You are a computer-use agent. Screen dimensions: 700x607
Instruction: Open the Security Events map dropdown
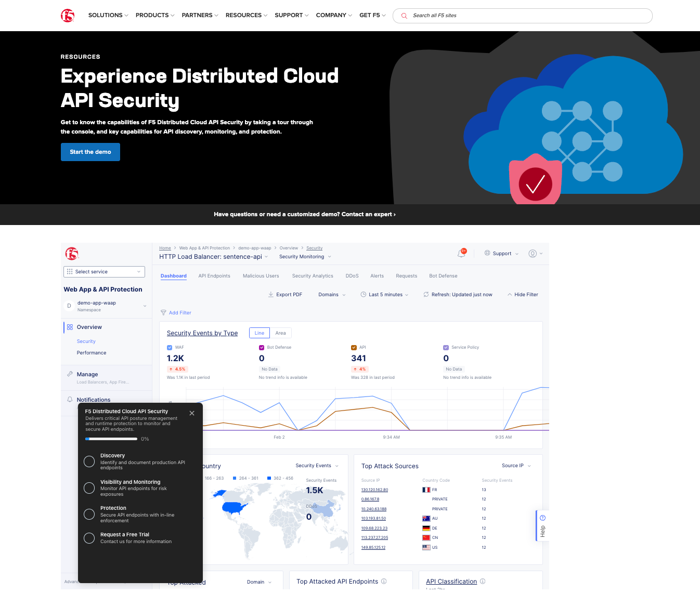(x=317, y=466)
